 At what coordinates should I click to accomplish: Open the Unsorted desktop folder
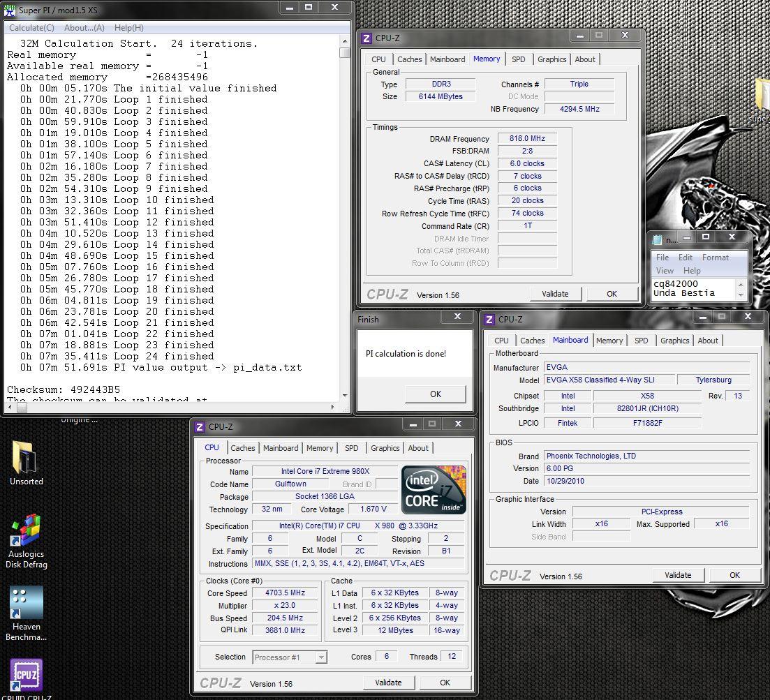26,463
